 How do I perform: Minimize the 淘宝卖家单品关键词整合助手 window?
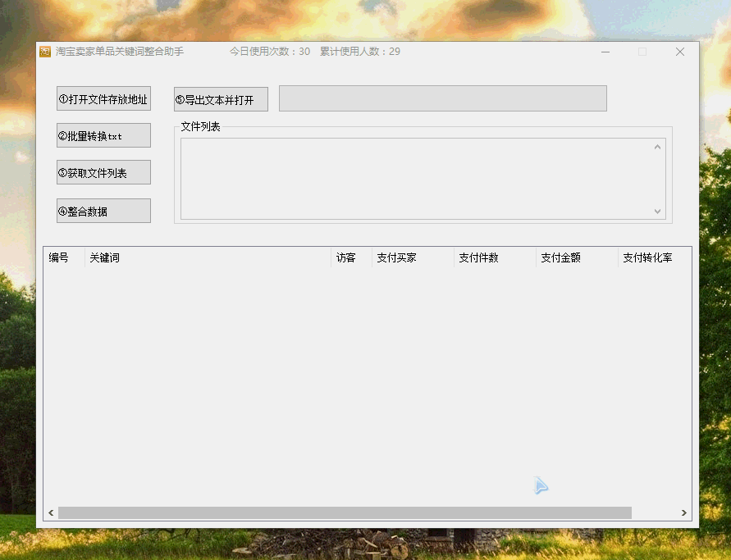click(605, 52)
